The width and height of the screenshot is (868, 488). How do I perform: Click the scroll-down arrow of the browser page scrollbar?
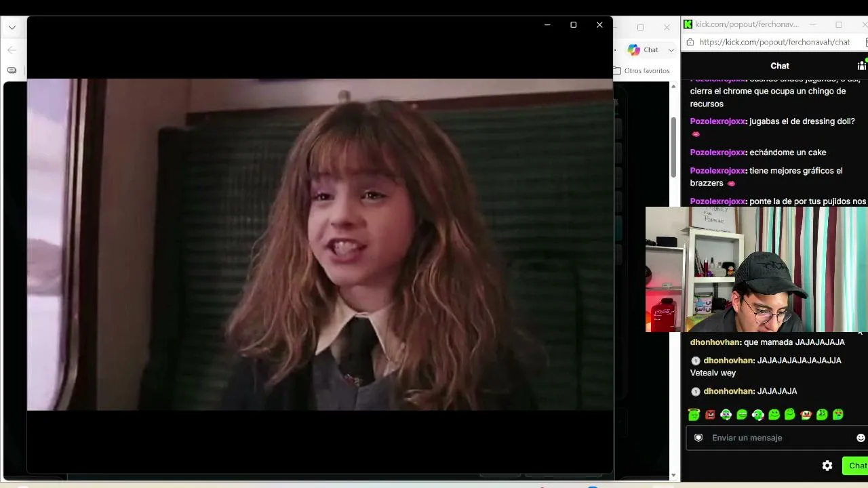pyautogui.click(x=673, y=476)
